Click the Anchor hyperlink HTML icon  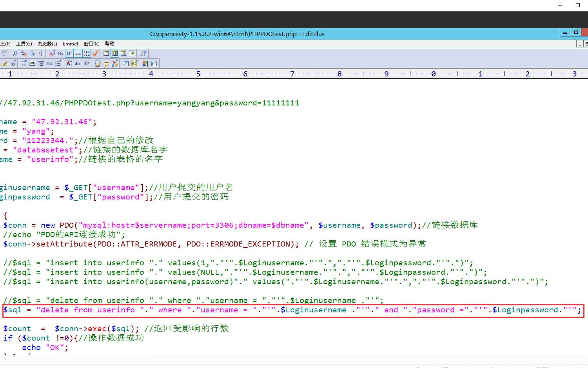tap(106, 63)
